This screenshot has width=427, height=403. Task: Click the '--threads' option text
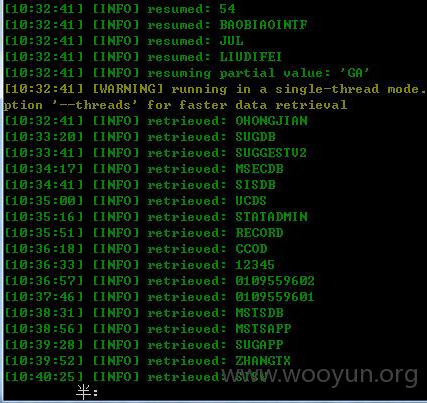click(94, 105)
